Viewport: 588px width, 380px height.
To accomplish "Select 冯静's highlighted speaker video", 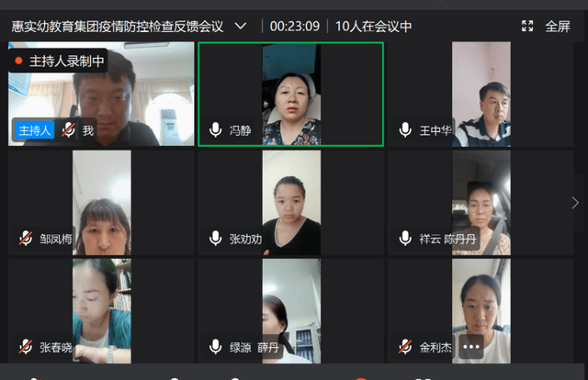I will pyautogui.click(x=291, y=94).
